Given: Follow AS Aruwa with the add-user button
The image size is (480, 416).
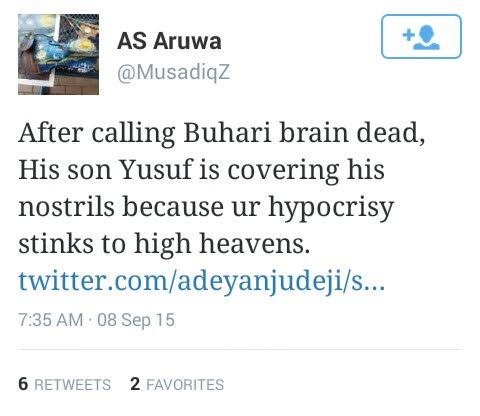Looking at the screenshot, I should pyautogui.click(x=421, y=37).
